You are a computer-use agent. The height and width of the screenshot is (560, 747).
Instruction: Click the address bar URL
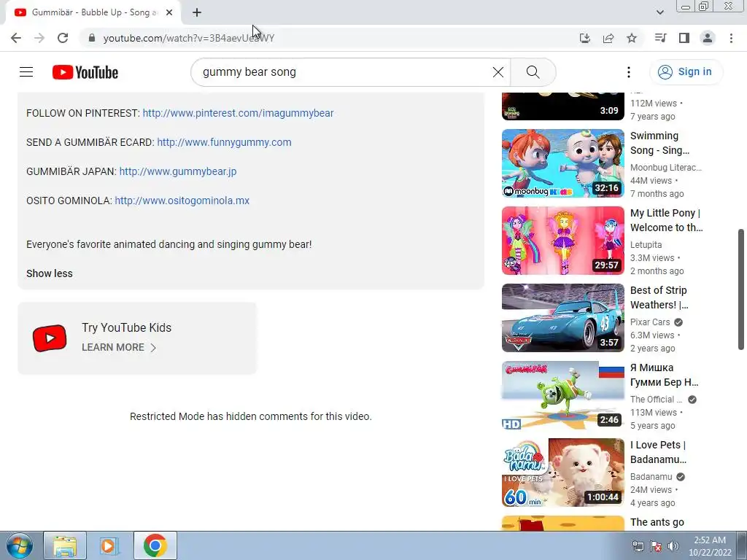(x=189, y=38)
